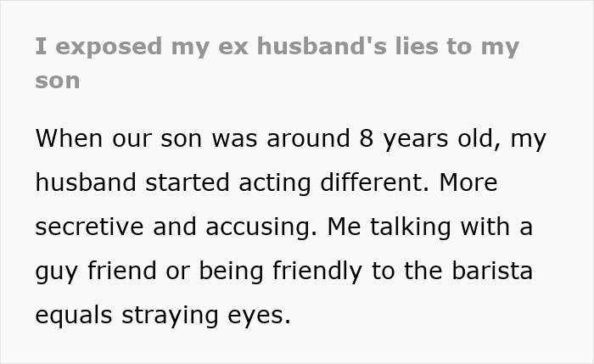Click the word "exposed" in the gray heading
This screenshot has width=594, height=364.
109,48
